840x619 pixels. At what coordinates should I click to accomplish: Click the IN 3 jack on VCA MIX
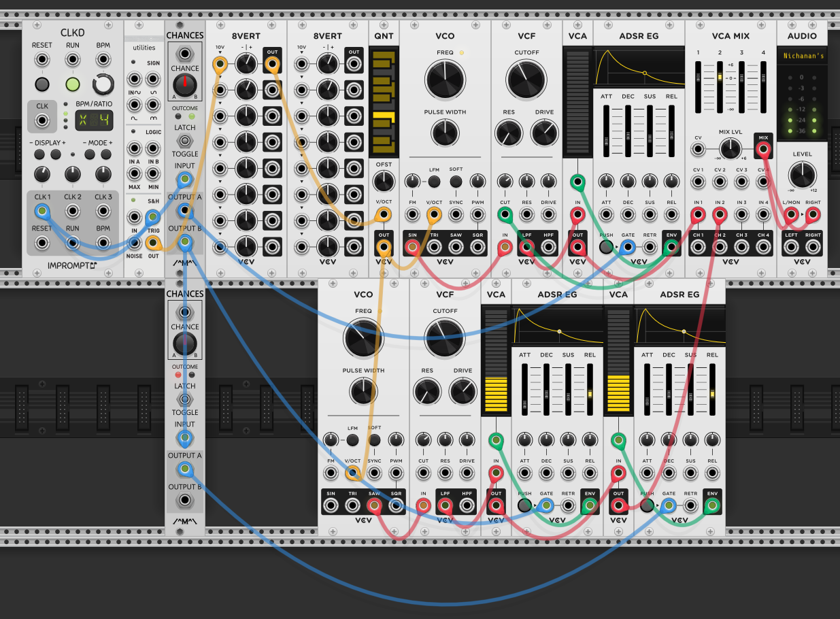741,215
